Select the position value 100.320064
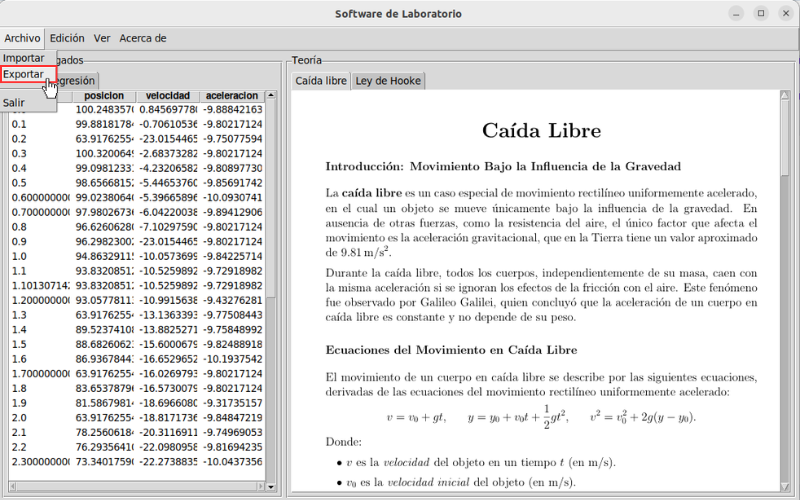Viewport: 800px width, 500px height. pyautogui.click(x=105, y=154)
